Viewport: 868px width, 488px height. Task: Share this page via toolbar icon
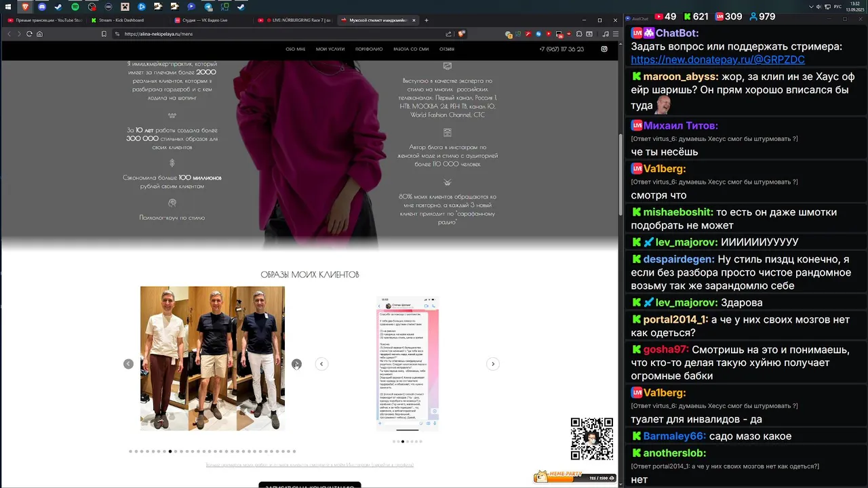tap(449, 34)
